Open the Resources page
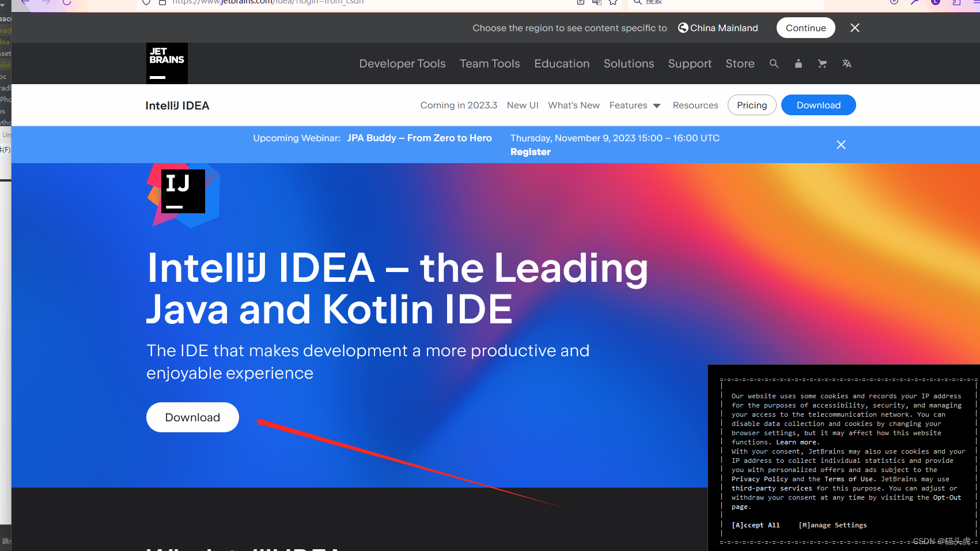 [x=695, y=105]
